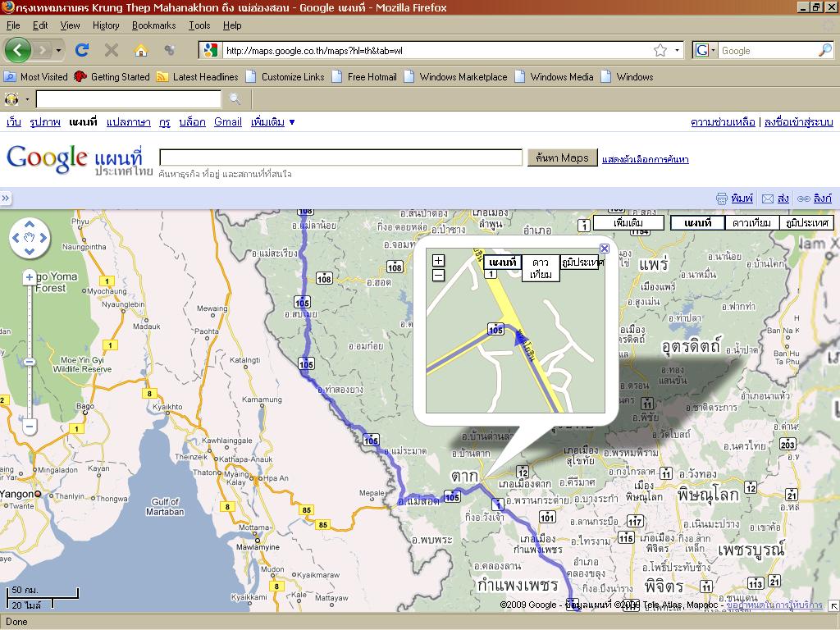Screen dimensions: 840x630
Task: Open Windows Media bookmark
Action: coord(554,76)
